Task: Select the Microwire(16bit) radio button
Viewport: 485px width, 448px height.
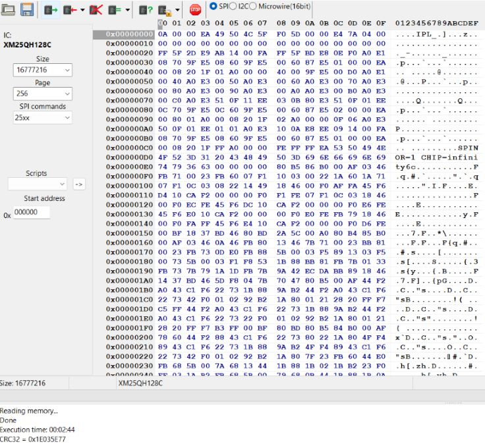Action: pyautogui.click(x=252, y=6)
